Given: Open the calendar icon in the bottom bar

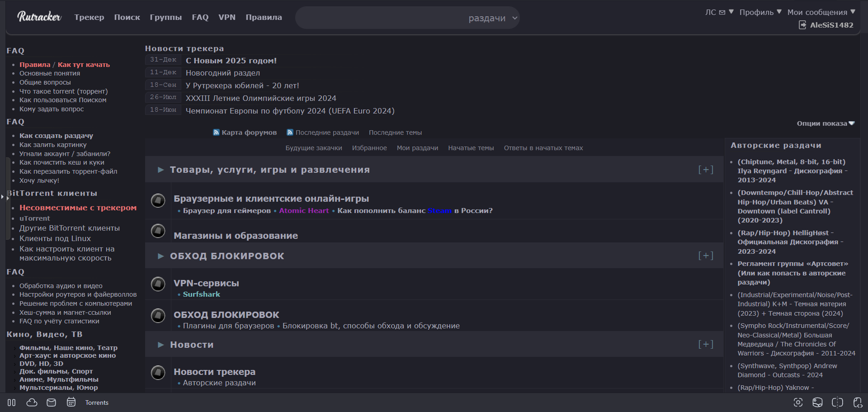Looking at the screenshot, I should pos(71,402).
